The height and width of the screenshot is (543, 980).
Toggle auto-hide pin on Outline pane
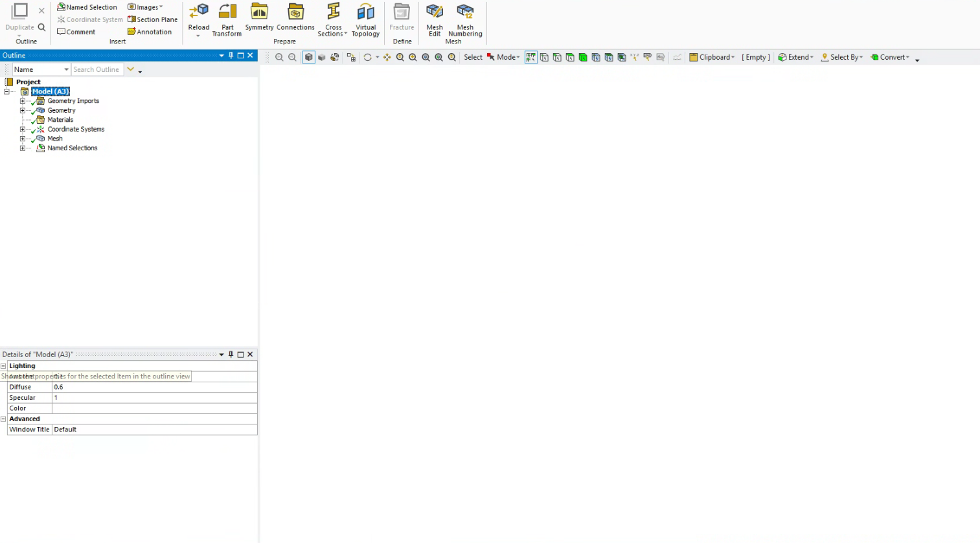click(231, 55)
